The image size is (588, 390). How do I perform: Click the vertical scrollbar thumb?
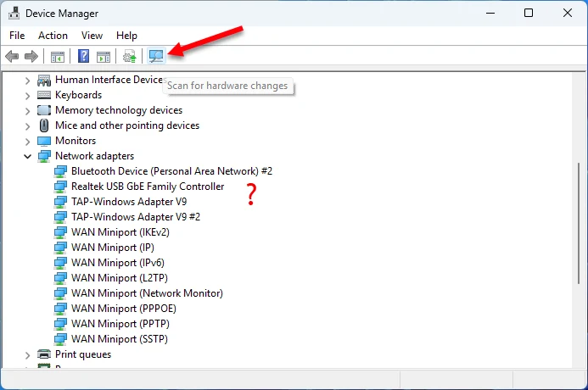[x=579, y=223]
